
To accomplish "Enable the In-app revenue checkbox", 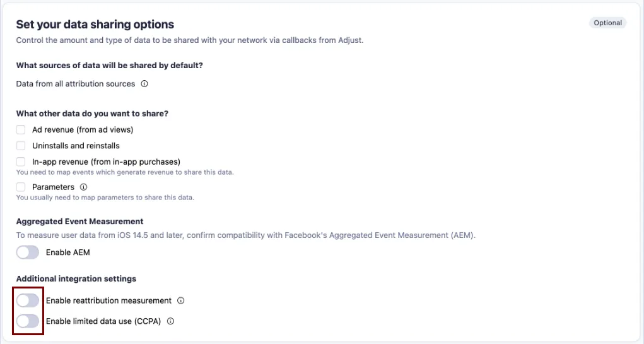I will pyautogui.click(x=21, y=162).
